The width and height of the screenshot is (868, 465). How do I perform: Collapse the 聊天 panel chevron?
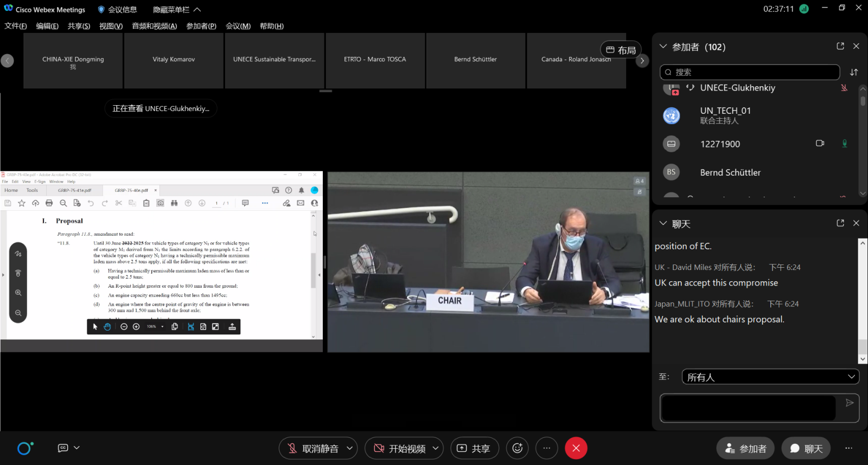point(662,223)
